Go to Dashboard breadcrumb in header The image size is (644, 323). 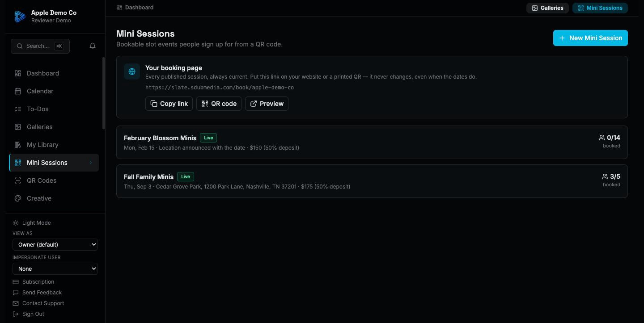pos(135,8)
